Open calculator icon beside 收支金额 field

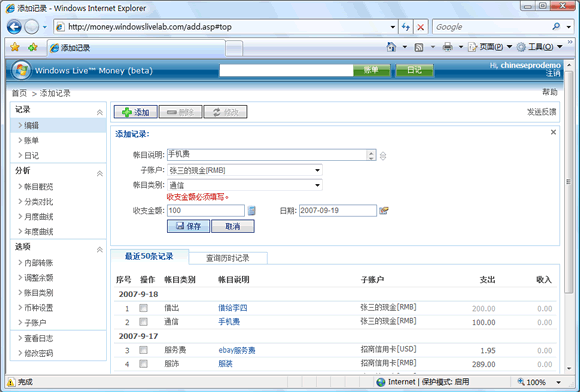coord(252,210)
